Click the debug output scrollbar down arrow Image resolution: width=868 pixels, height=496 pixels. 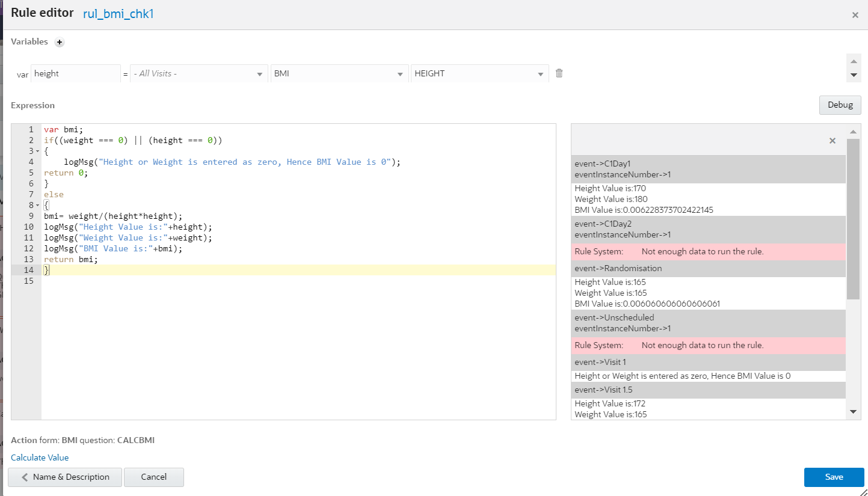click(x=853, y=411)
